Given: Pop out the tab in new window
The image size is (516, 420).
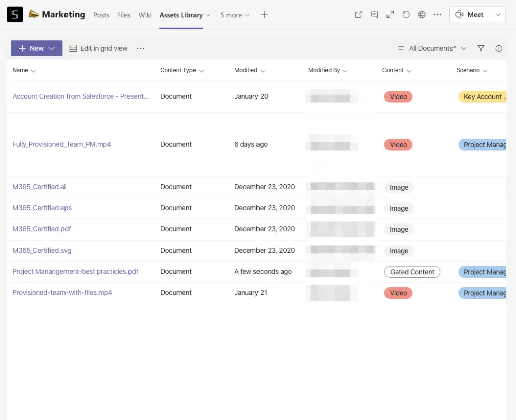Looking at the screenshot, I should click(358, 15).
